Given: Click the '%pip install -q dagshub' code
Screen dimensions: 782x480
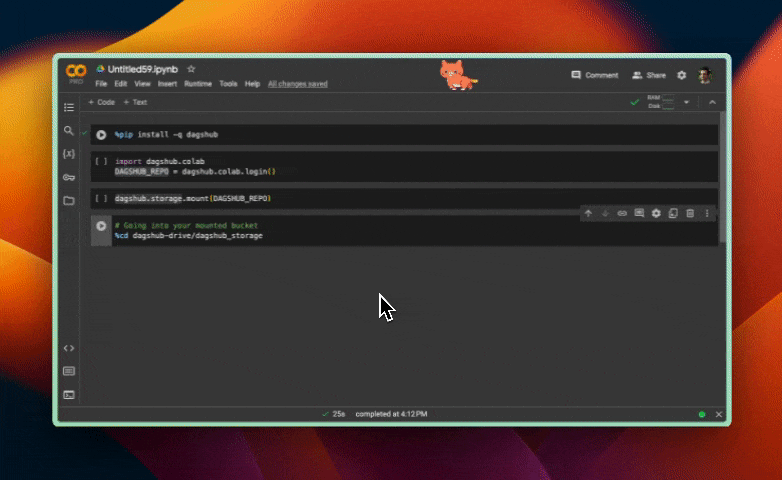Looking at the screenshot, I should [167, 135].
